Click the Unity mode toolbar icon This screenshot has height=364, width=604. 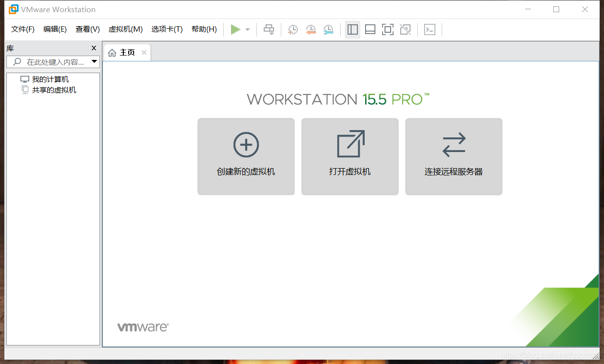coord(406,30)
